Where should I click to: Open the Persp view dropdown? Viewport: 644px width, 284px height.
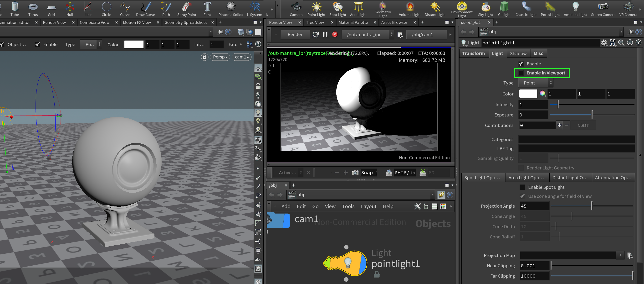click(x=220, y=57)
